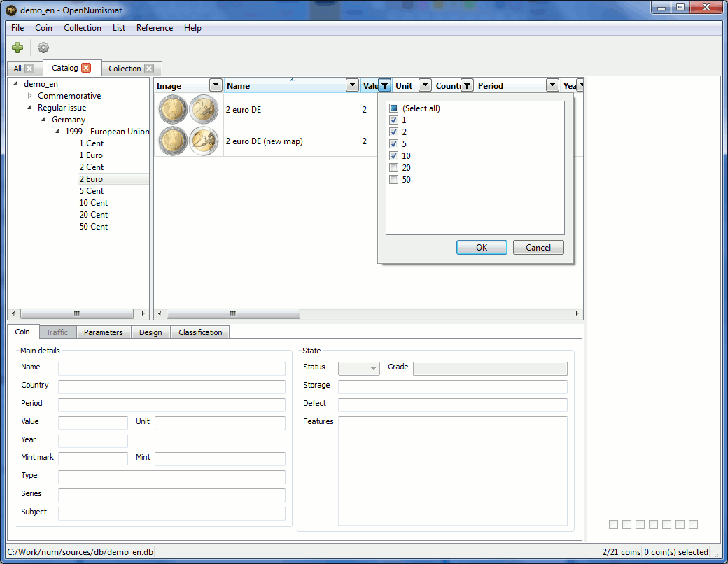Open the Collection menu
Image resolution: width=728 pixels, height=564 pixels.
click(83, 28)
